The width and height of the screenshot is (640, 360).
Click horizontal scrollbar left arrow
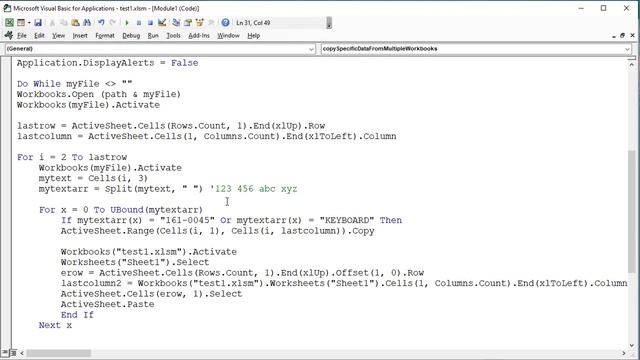(x=22, y=353)
